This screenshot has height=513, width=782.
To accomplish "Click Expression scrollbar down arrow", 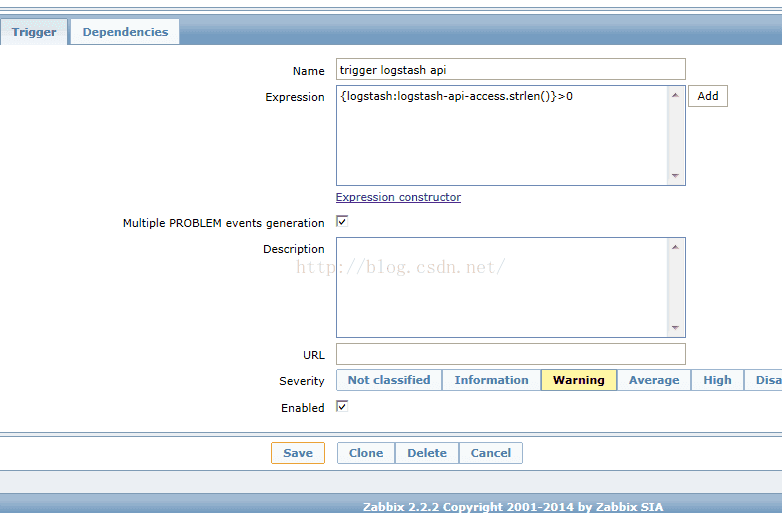I will pos(675,175).
